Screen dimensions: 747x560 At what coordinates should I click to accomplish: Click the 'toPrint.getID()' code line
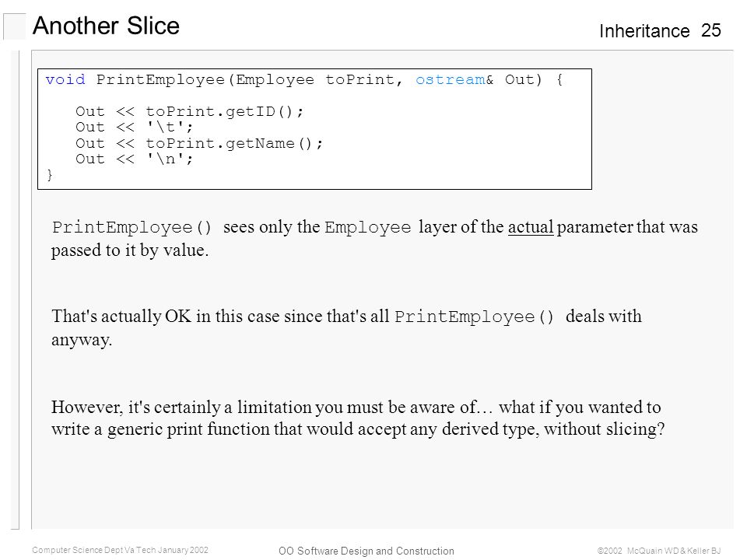[x=189, y=111]
